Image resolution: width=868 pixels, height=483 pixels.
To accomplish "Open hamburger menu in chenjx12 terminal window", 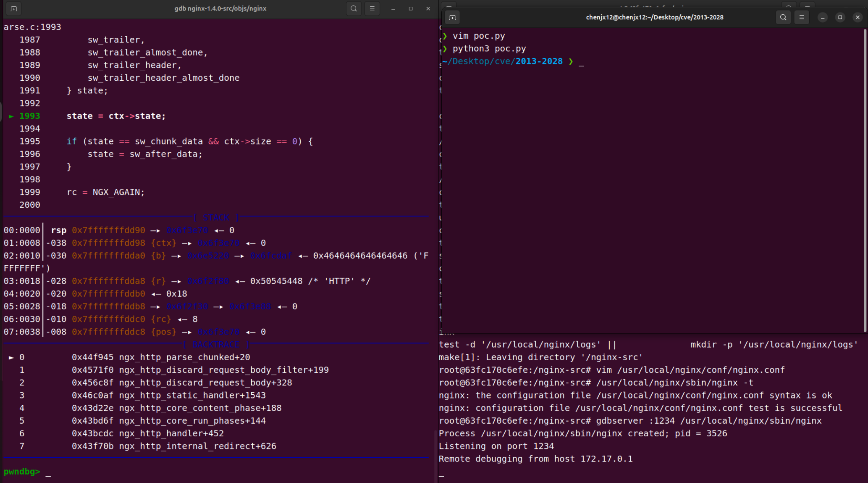I will point(802,17).
